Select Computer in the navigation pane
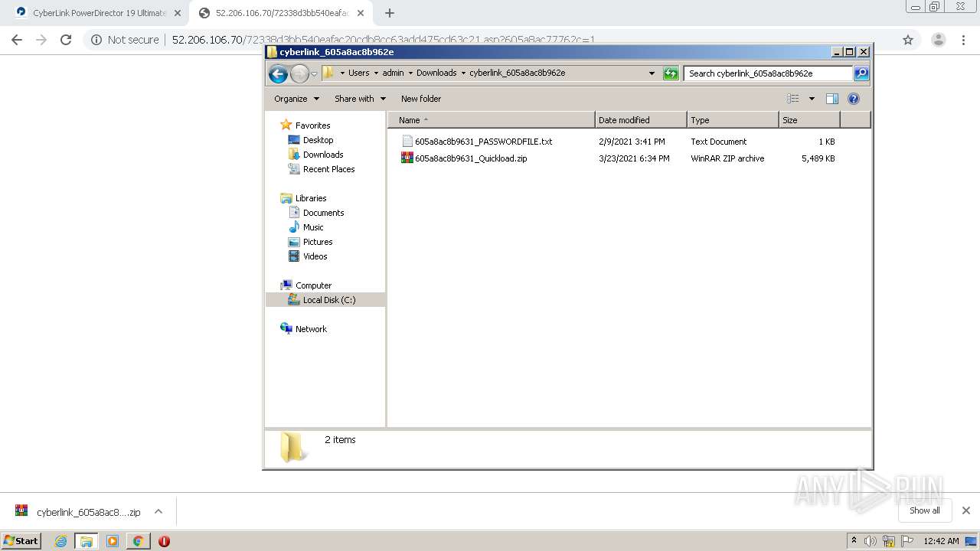980x551 pixels. coord(313,285)
